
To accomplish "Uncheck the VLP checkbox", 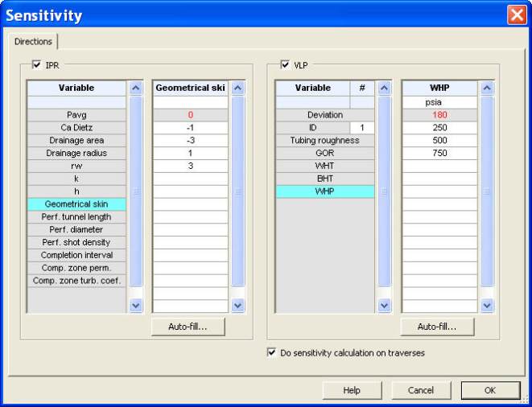I will pyautogui.click(x=286, y=64).
